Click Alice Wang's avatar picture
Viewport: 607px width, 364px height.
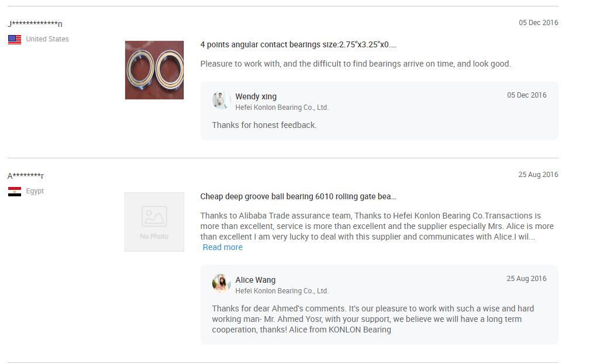pyautogui.click(x=221, y=283)
